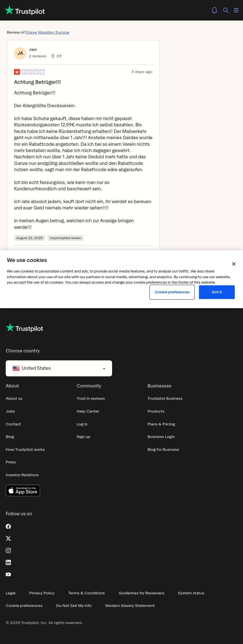Close the cookie banner with the X
This screenshot has height=644, width=243.
(x=234, y=264)
